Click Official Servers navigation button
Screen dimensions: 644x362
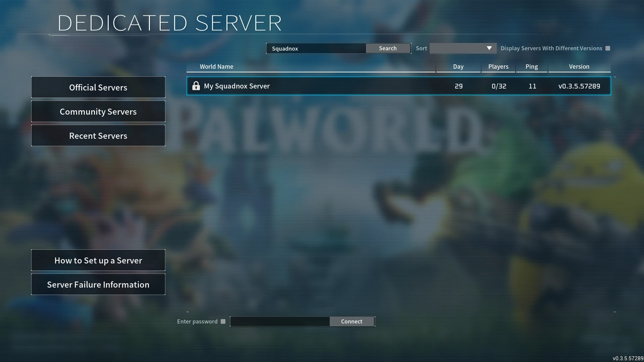[98, 87]
